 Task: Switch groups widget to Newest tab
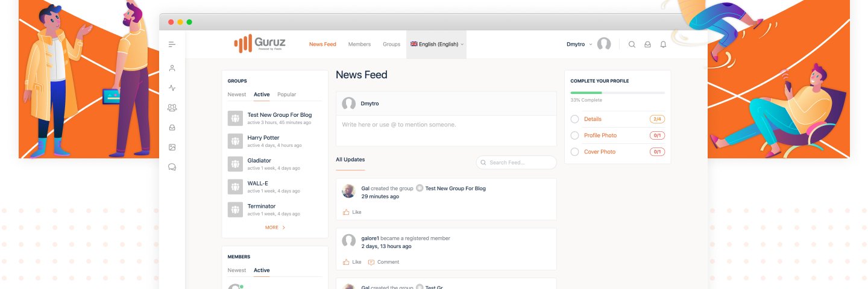click(x=236, y=95)
